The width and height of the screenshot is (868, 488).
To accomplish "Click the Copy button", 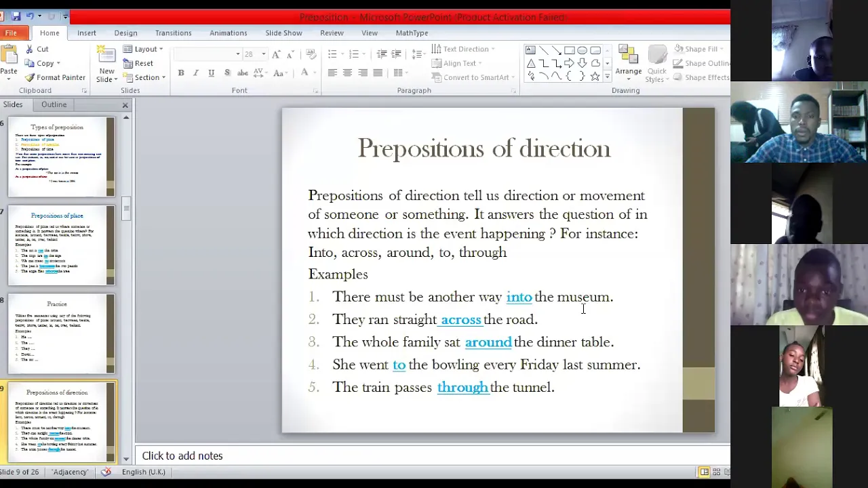I will click(x=39, y=63).
